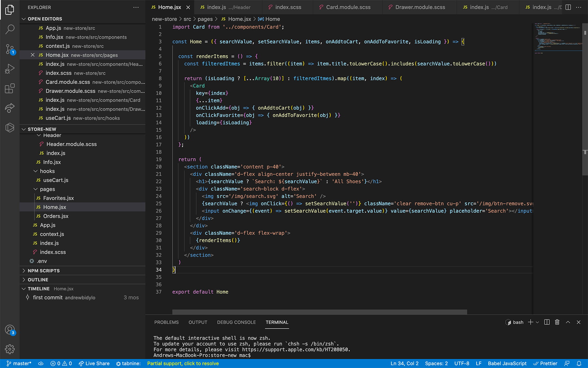Open errors and warnings count indicator
The image size is (588, 368).
(x=61, y=363)
